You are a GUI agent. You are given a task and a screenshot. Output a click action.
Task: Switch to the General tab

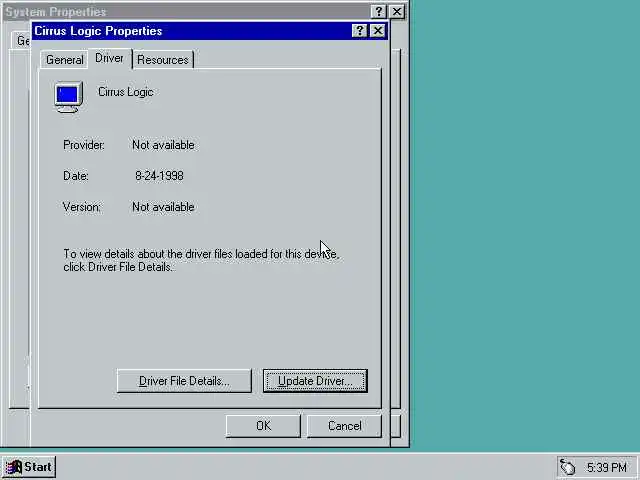[64, 60]
